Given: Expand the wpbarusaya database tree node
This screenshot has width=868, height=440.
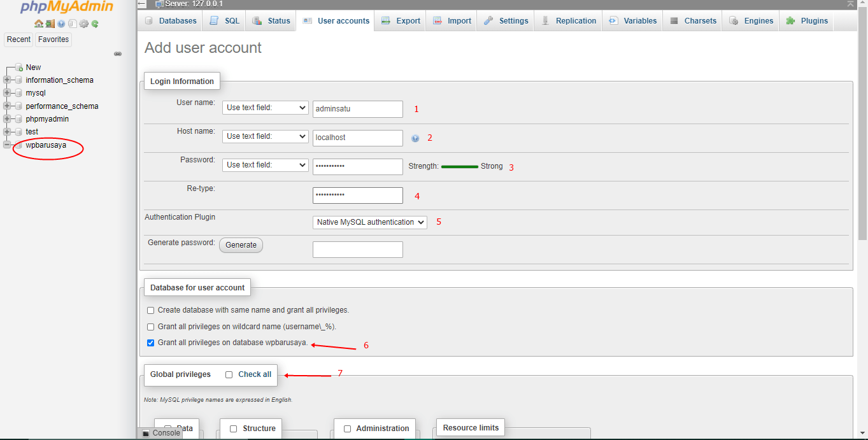Looking at the screenshot, I should (x=6, y=145).
